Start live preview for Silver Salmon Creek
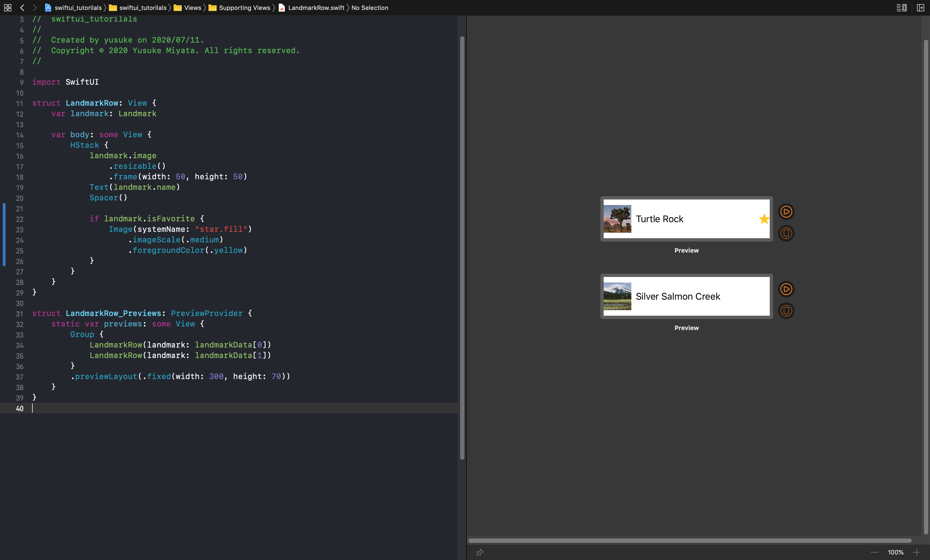This screenshot has height=560, width=930. (x=786, y=289)
